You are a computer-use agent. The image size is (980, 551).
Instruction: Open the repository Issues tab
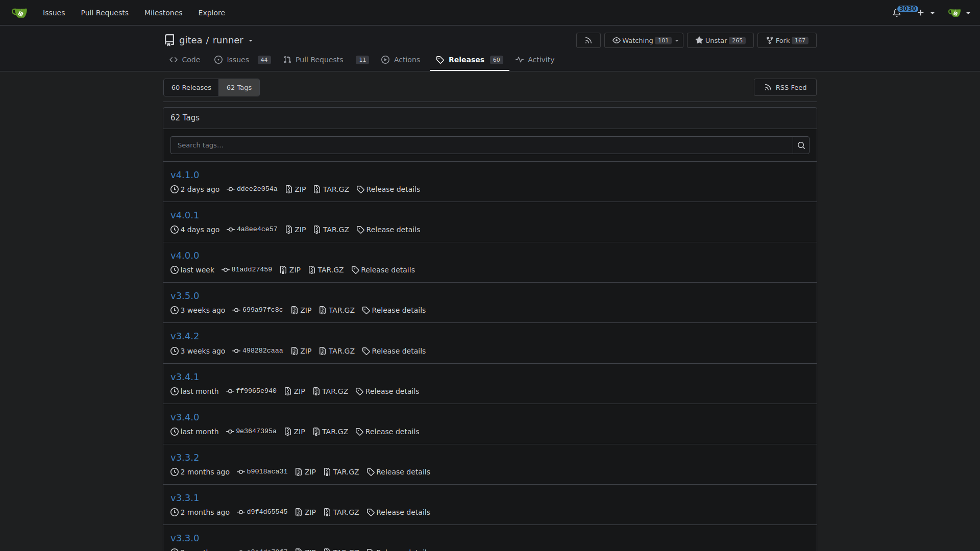tap(242, 60)
